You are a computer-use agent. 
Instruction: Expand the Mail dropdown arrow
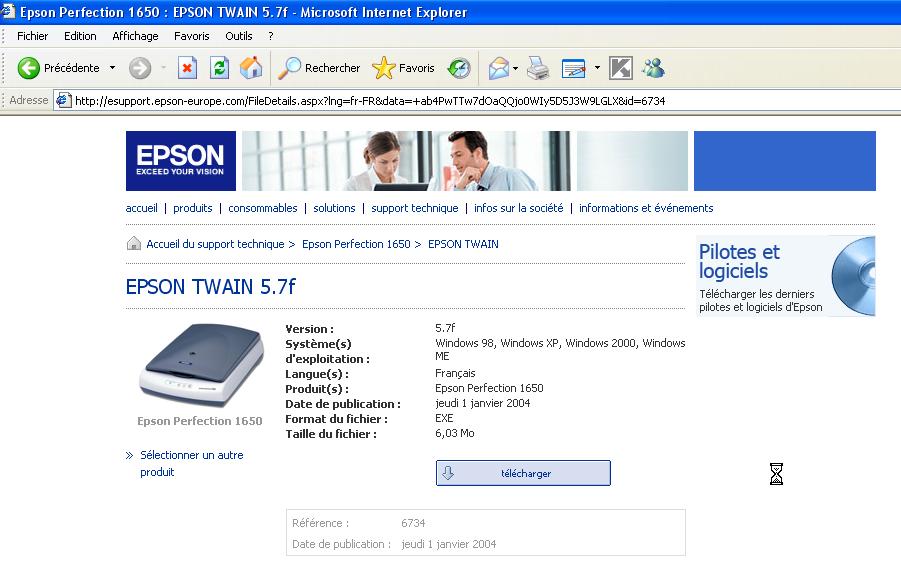pyautogui.click(x=515, y=68)
